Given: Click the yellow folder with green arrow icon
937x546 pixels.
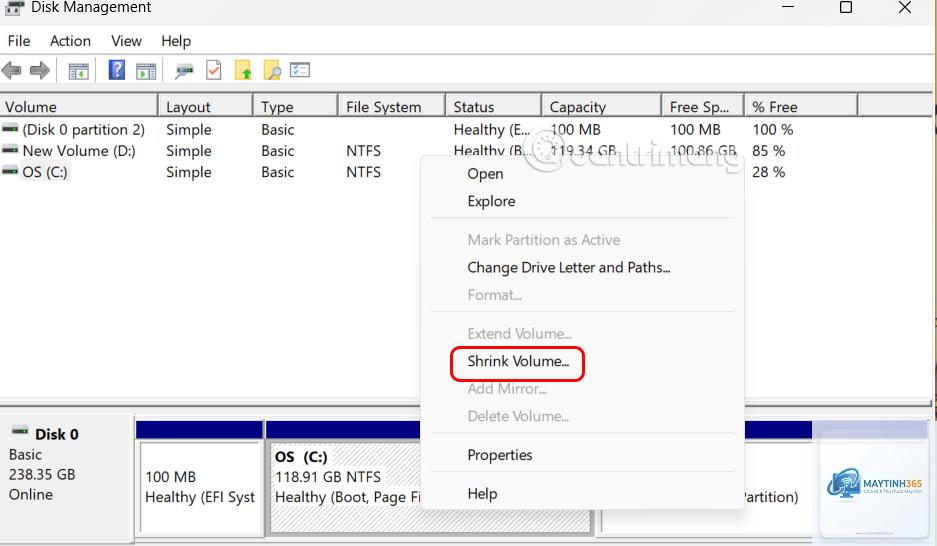Looking at the screenshot, I should pyautogui.click(x=243, y=70).
